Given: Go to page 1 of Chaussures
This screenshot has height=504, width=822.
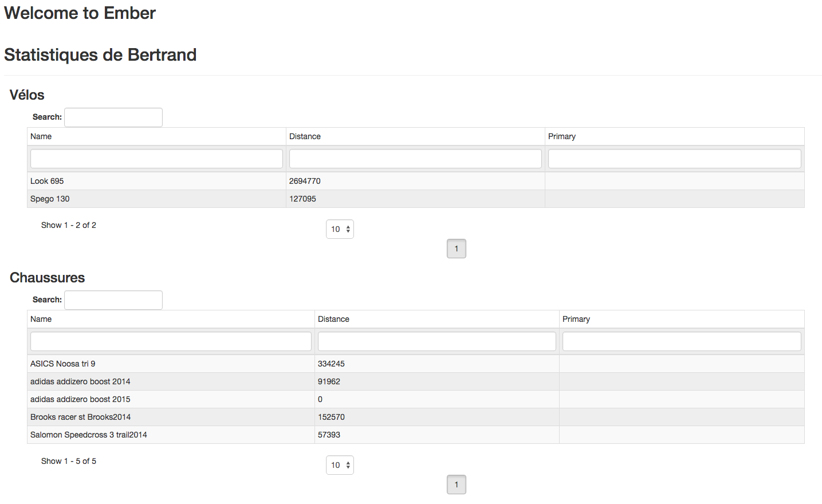Looking at the screenshot, I should pyautogui.click(x=457, y=485).
